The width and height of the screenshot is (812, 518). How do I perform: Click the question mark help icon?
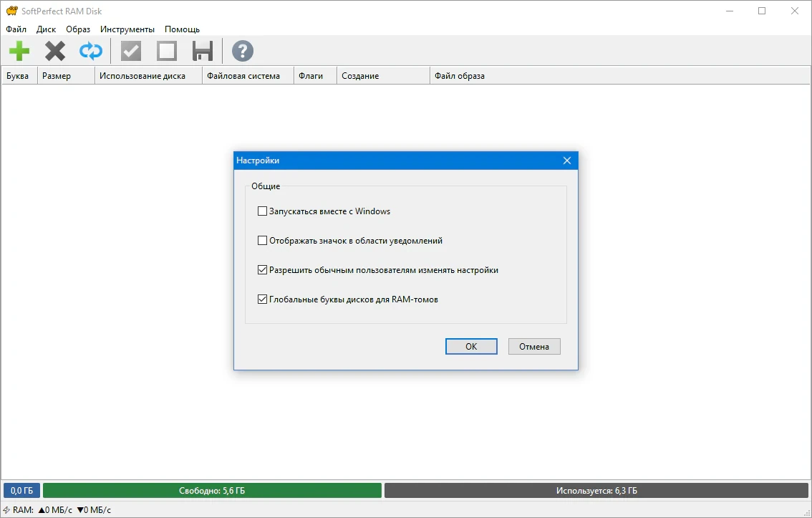(x=242, y=52)
